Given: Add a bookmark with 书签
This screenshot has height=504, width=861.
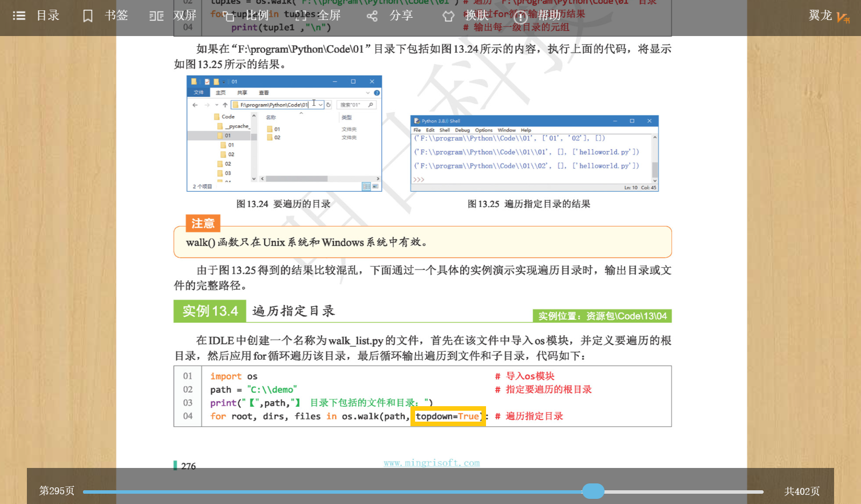Looking at the screenshot, I should point(105,16).
